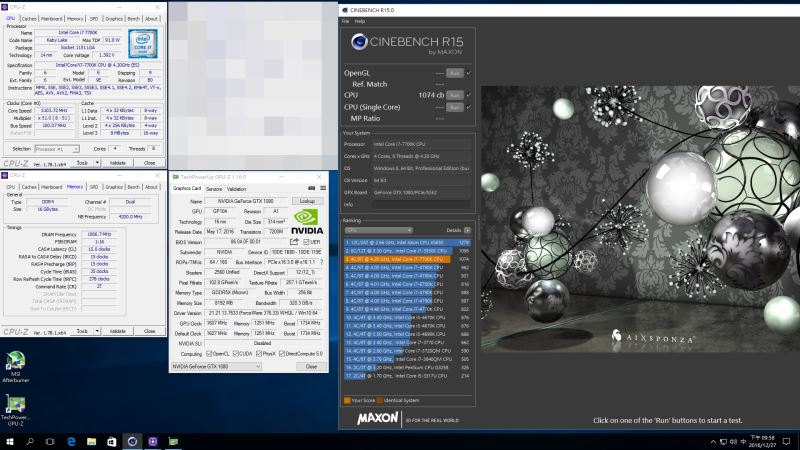This screenshot has width=800, height=450.
Task: Toggle the CPU (Single Core) test checkmark
Action: click(x=469, y=107)
